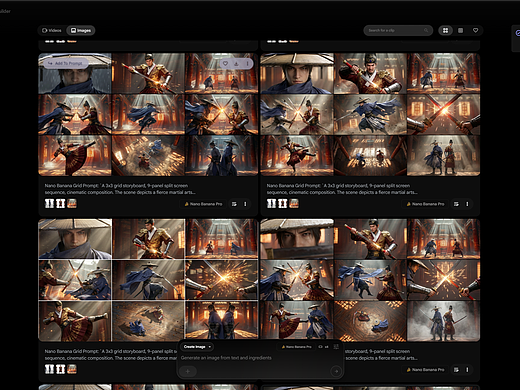The height and width of the screenshot is (390, 520).
Task: Open more options on first image overlay
Action: click(247, 63)
